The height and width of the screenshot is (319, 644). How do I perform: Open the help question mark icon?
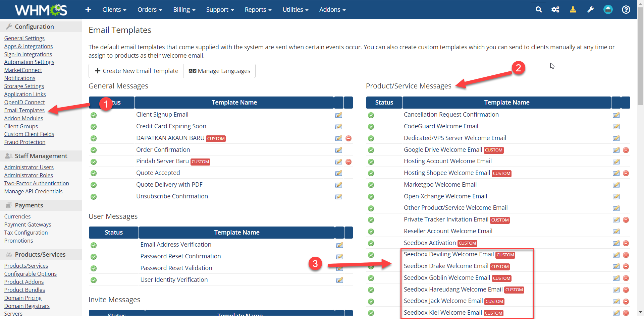626,10
